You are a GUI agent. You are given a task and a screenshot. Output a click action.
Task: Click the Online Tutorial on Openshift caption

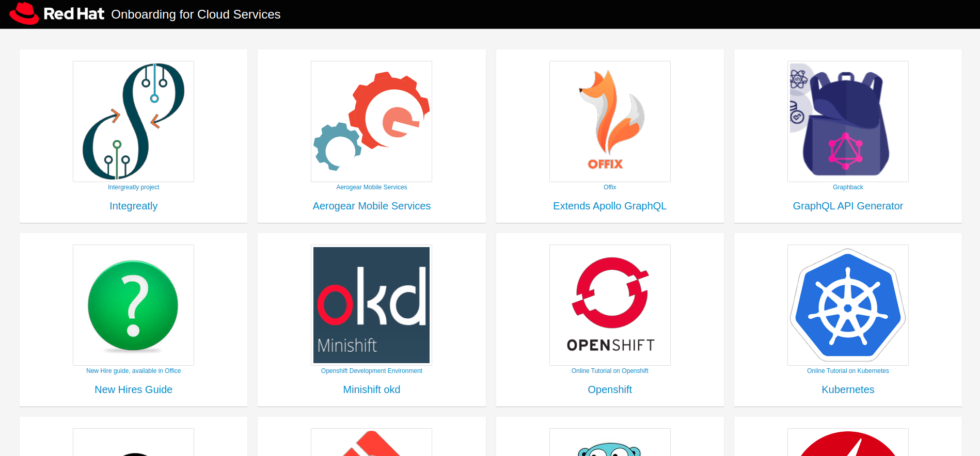pos(610,371)
